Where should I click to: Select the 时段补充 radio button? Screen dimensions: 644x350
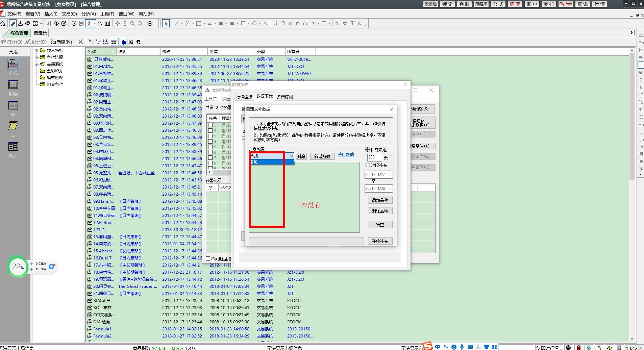click(x=368, y=165)
